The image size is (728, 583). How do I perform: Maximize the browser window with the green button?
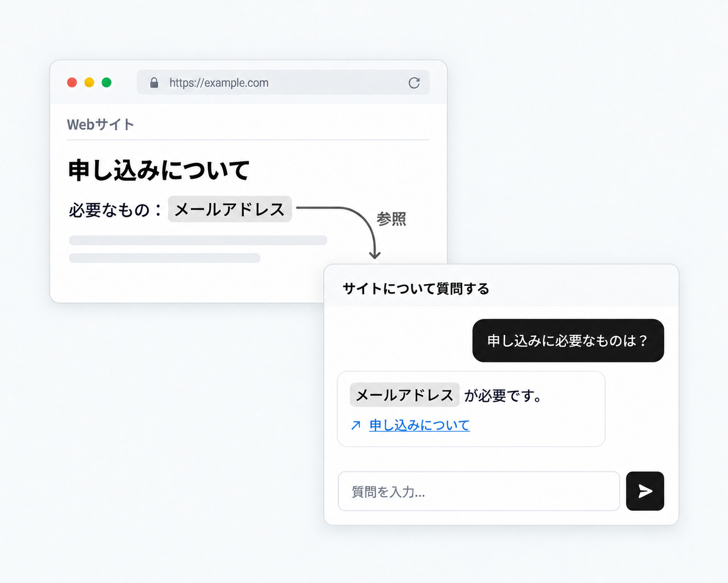[106, 83]
